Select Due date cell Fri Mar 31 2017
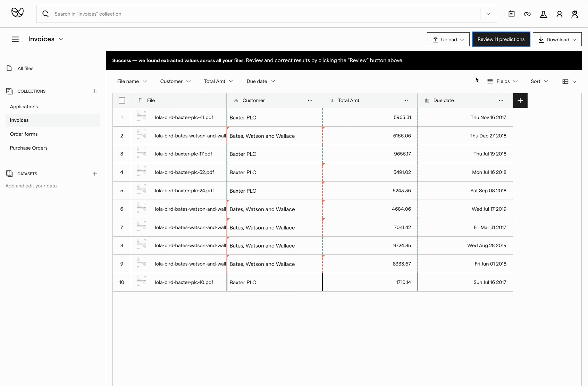 pos(465,227)
